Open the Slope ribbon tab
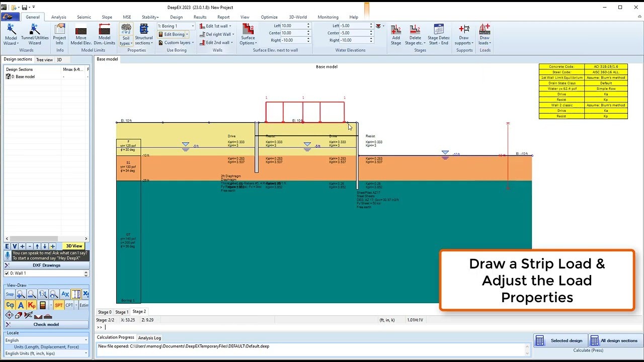Viewport: 644px width, 362px height. pyautogui.click(x=107, y=17)
